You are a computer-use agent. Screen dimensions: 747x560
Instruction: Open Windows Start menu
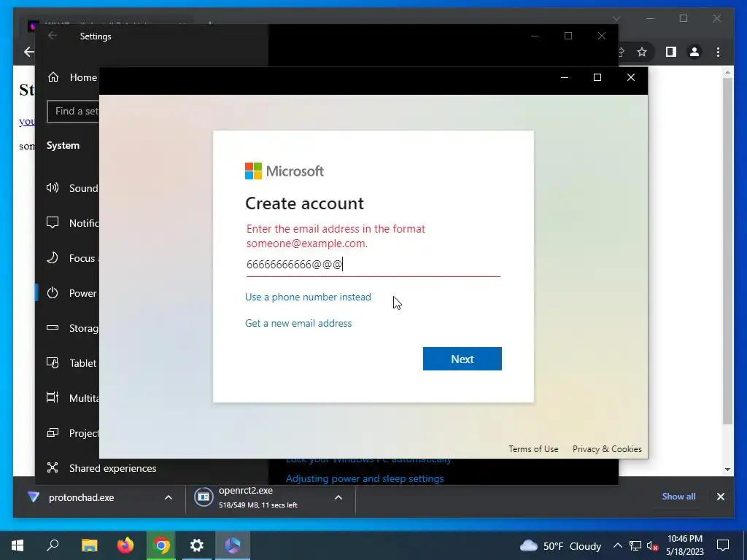(18, 545)
